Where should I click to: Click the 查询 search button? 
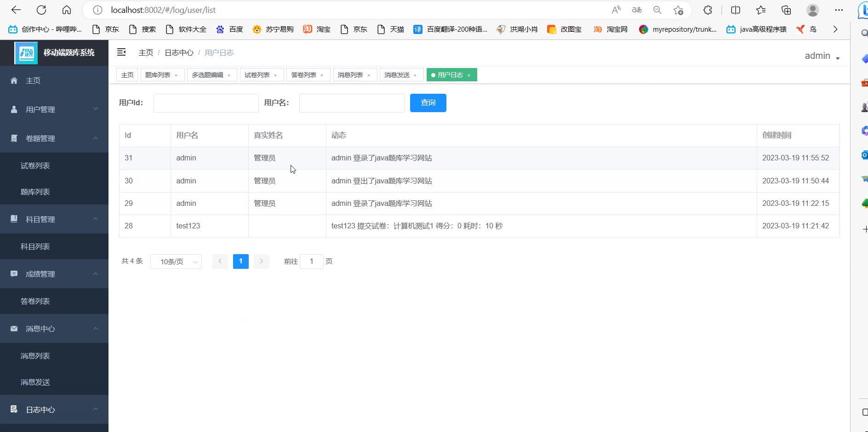(x=428, y=103)
